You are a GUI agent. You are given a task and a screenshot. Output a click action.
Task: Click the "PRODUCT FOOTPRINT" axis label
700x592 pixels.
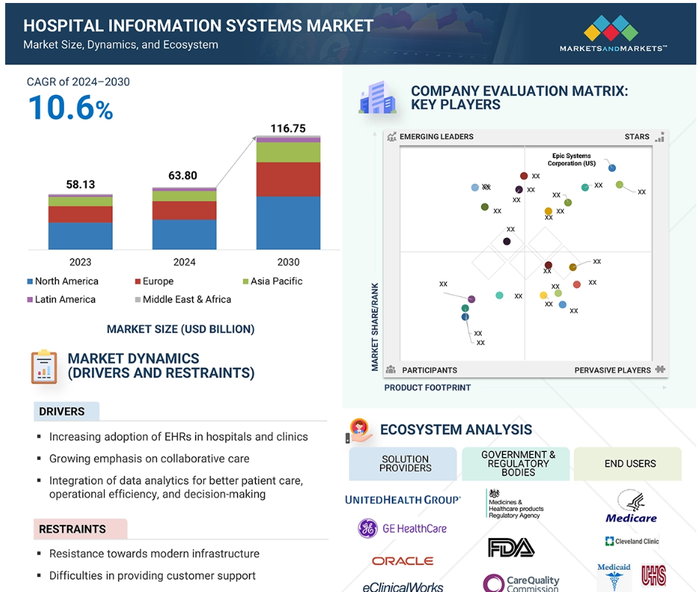(427, 388)
